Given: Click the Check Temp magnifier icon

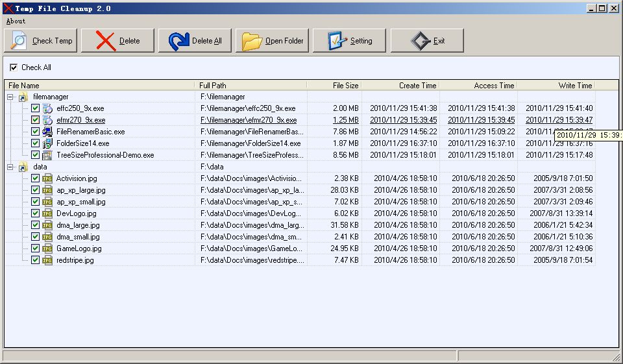Looking at the screenshot, I should point(18,41).
